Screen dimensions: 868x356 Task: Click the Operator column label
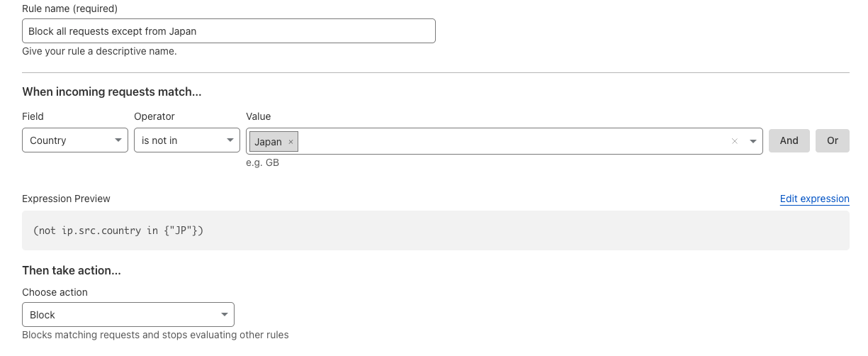(x=154, y=116)
